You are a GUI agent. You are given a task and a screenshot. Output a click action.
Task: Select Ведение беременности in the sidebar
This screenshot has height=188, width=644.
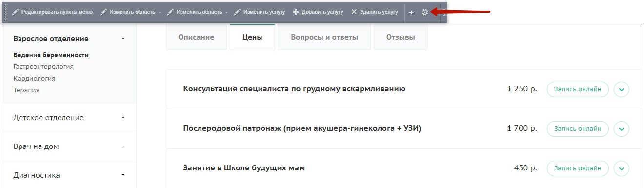point(51,55)
